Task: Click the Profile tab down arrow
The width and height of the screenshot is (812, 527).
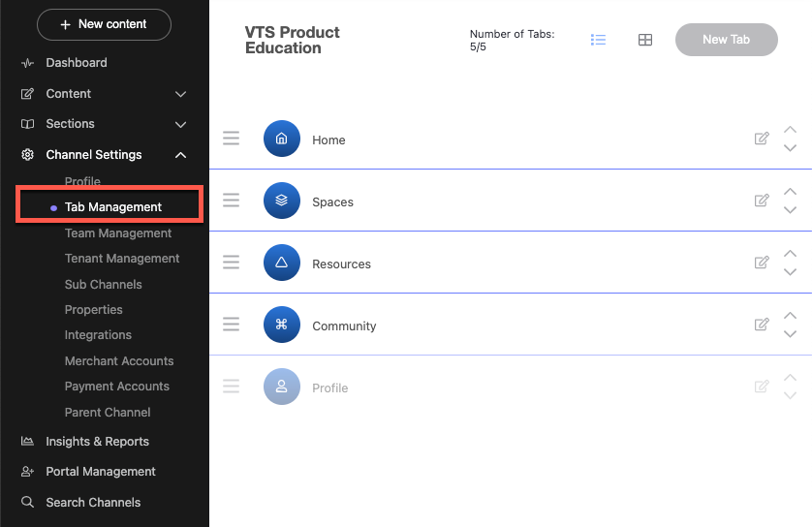Action: 790,396
